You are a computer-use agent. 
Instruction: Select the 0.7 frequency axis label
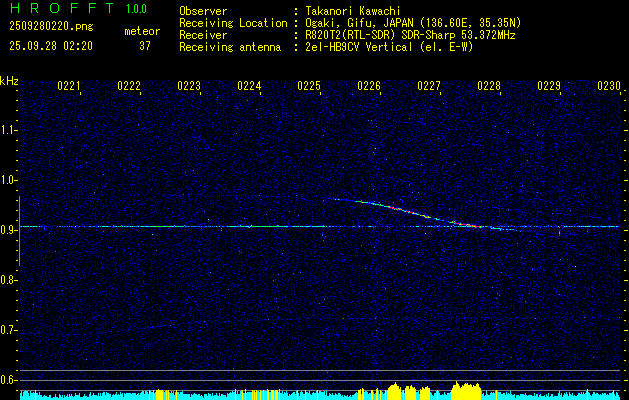9,329
